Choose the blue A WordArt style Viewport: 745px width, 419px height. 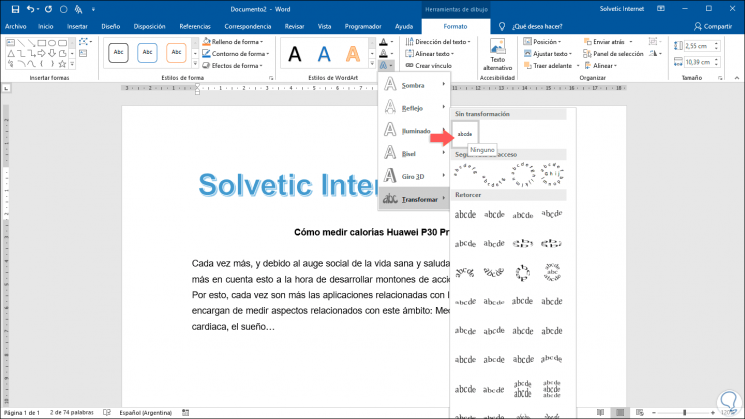pos(324,54)
